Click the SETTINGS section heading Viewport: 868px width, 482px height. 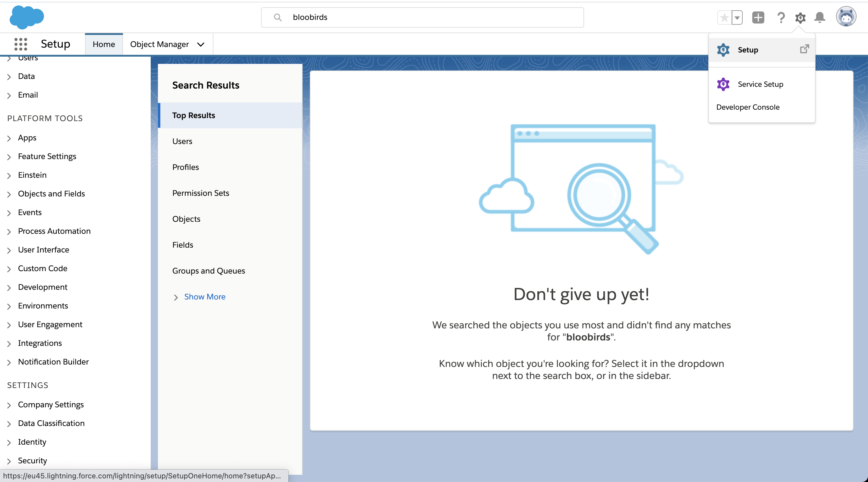[28, 385]
